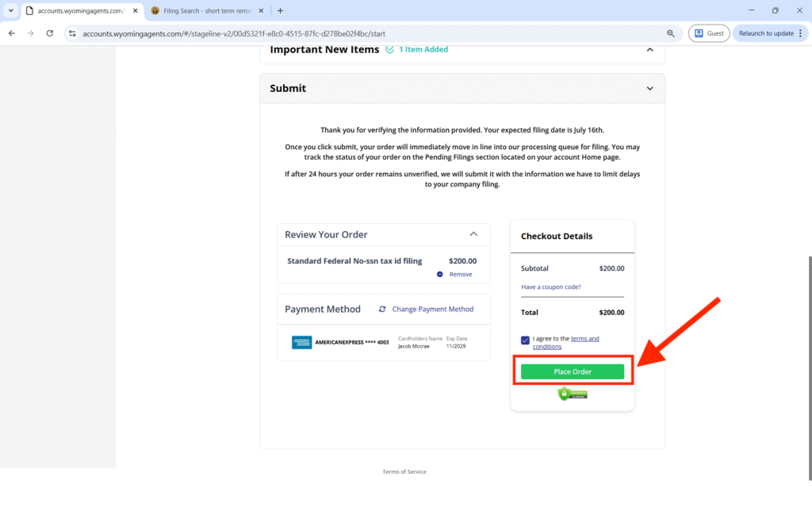Click the Change Payment Method refresh icon
The image size is (812, 508).
382,309
